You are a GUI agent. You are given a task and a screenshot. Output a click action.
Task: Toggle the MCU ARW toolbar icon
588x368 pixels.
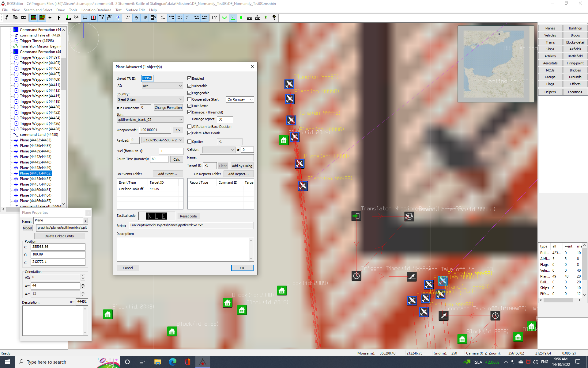click(x=205, y=18)
